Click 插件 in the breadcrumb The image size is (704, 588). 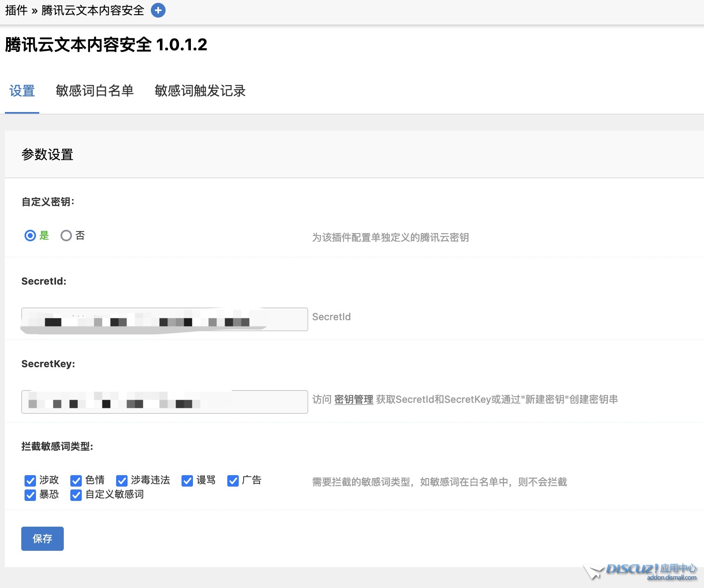coord(16,10)
